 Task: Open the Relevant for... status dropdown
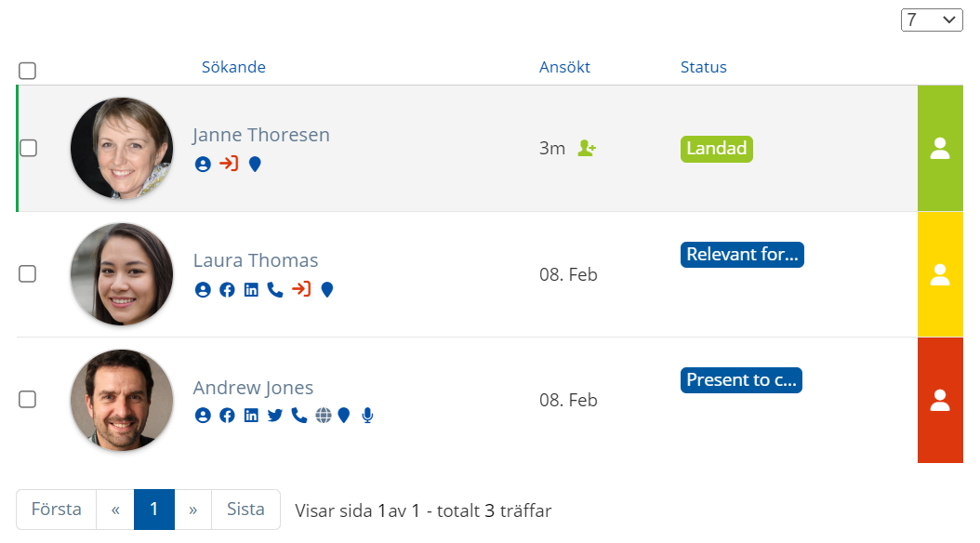coord(742,255)
